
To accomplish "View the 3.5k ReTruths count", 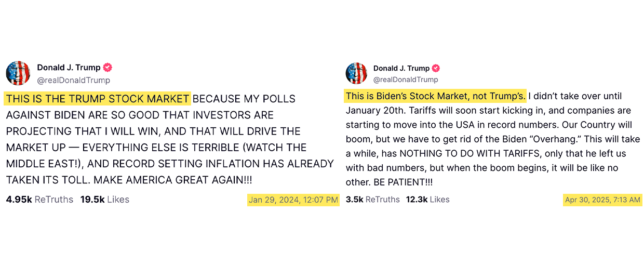I will click(x=372, y=200).
